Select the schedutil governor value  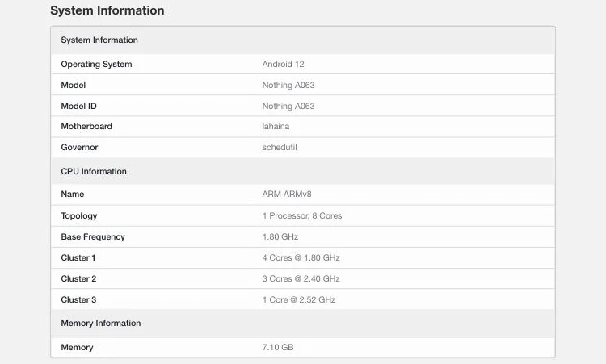tap(280, 148)
